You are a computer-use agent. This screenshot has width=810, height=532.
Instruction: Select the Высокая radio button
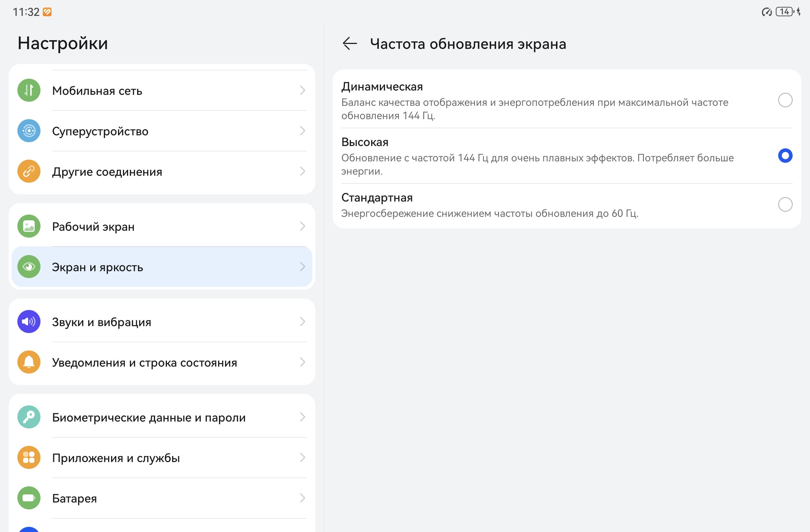coord(785,156)
